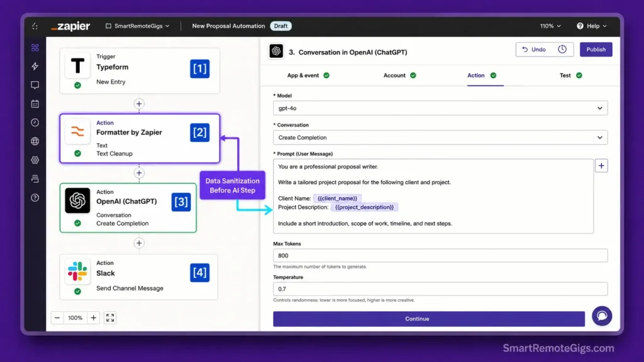The image size is (644, 362).
Task: Open the Conversation dropdown showing Create Completion
Action: click(440, 138)
